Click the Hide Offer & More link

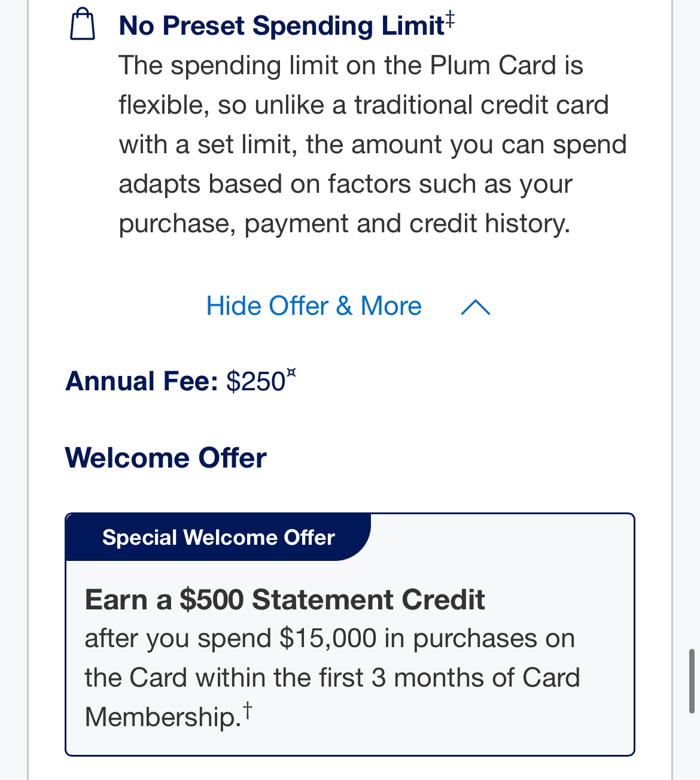(314, 306)
